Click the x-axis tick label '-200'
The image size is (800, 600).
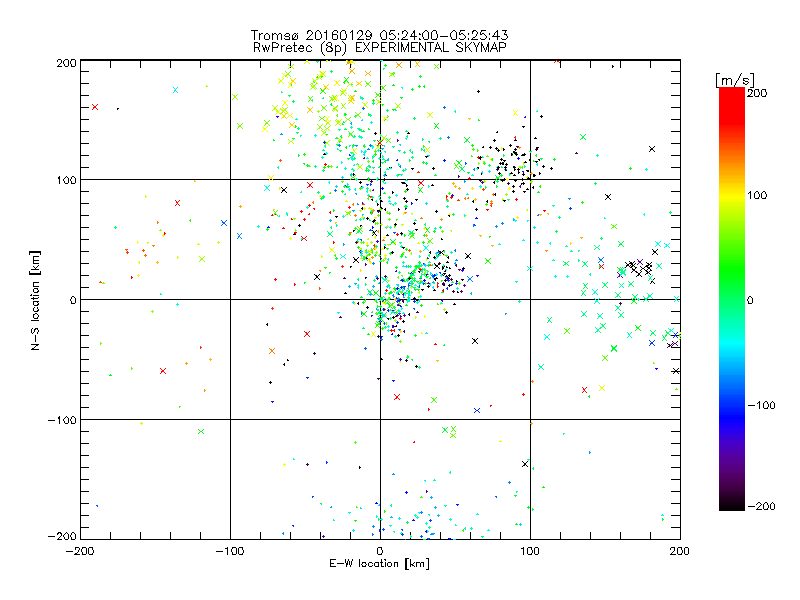(80, 551)
